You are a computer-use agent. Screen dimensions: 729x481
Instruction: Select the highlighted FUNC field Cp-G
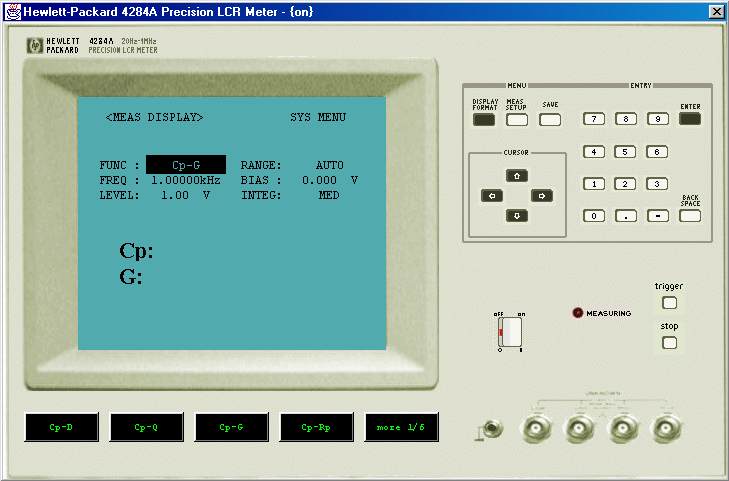(186, 165)
